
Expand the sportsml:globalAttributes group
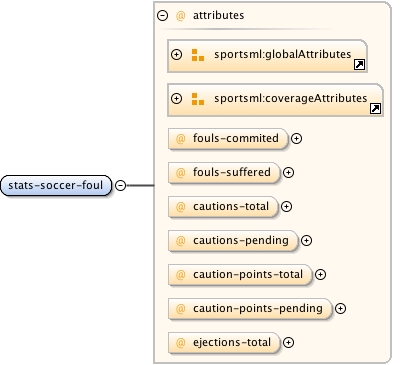pyautogui.click(x=176, y=54)
